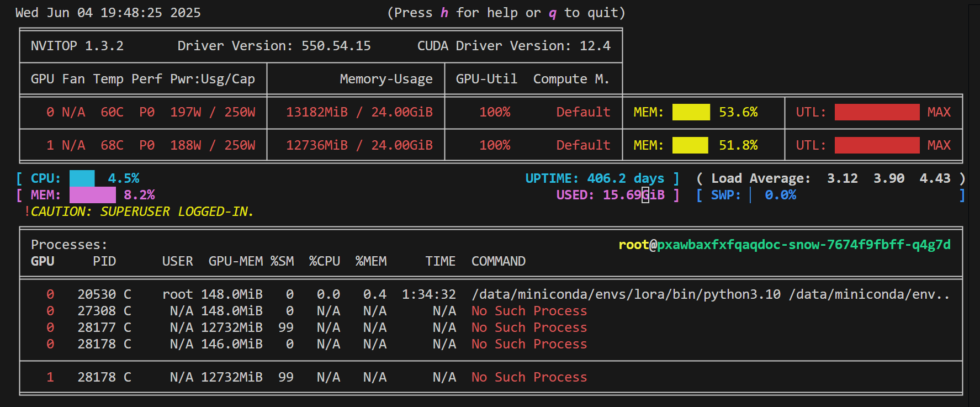Viewport: 980px width, 407px height.
Task: Click the USED 15.69GiB text
Action: click(610, 195)
